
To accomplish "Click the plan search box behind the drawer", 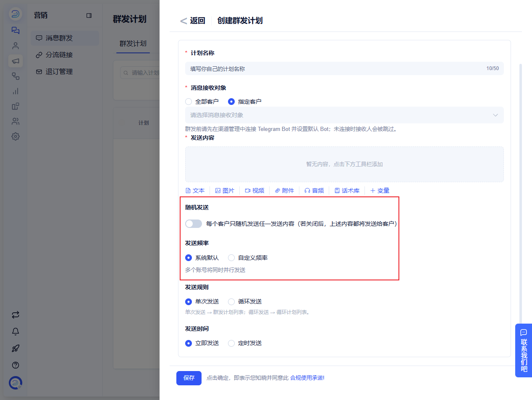I will [x=141, y=73].
